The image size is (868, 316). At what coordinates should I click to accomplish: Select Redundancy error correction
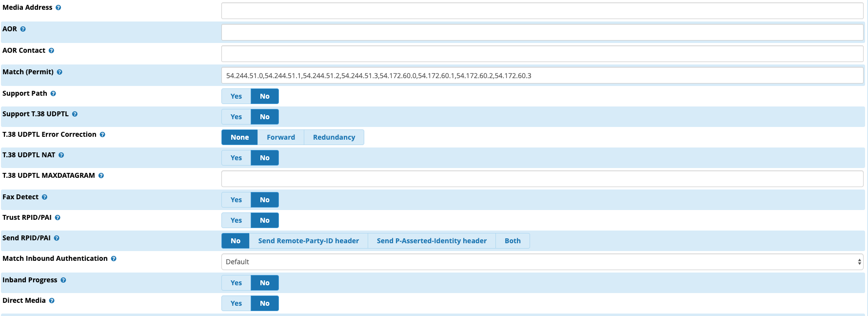(x=334, y=137)
